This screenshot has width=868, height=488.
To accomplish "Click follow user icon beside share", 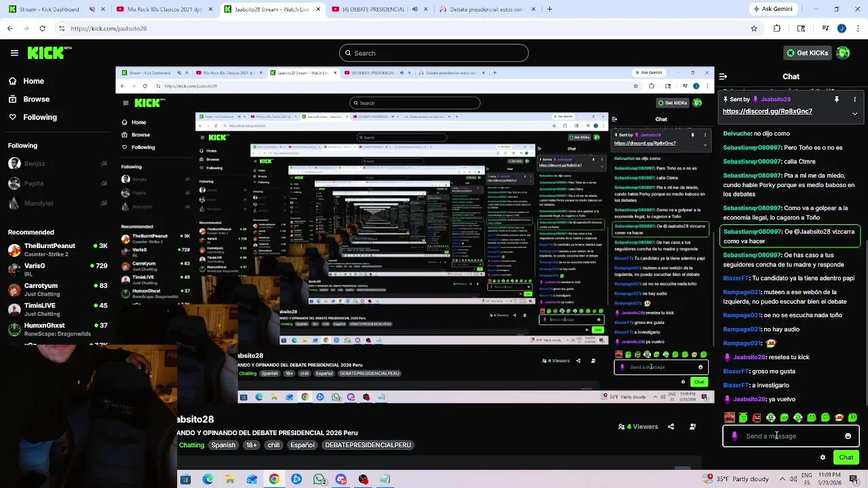I will (x=692, y=426).
